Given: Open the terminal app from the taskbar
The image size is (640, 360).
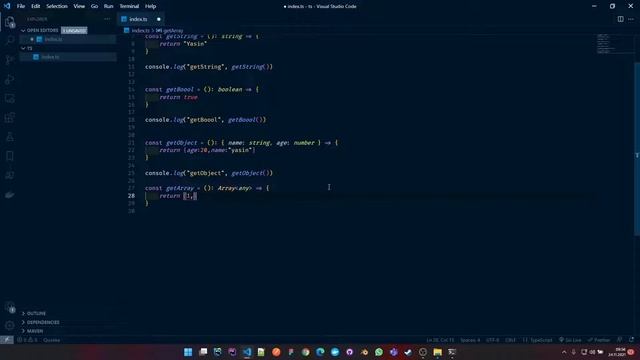Looking at the screenshot, I should click(452, 352).
